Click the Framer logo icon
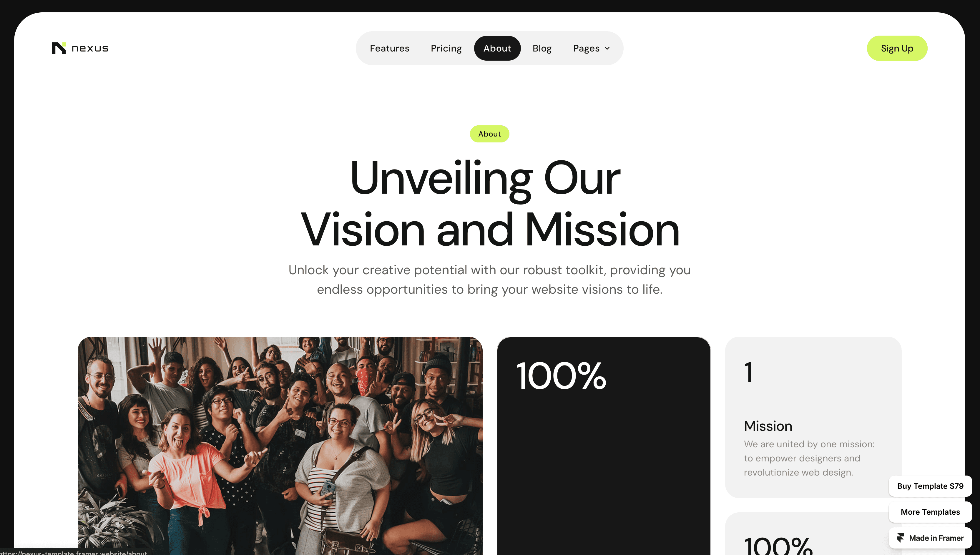Image resolution: width=980 pixels, height=555 pixels. pos(900,538)
